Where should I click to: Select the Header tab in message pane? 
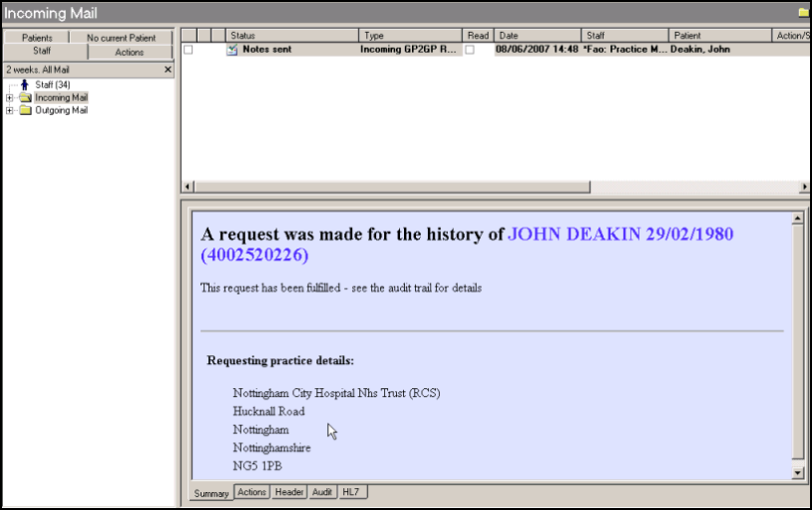pos(289,492)
